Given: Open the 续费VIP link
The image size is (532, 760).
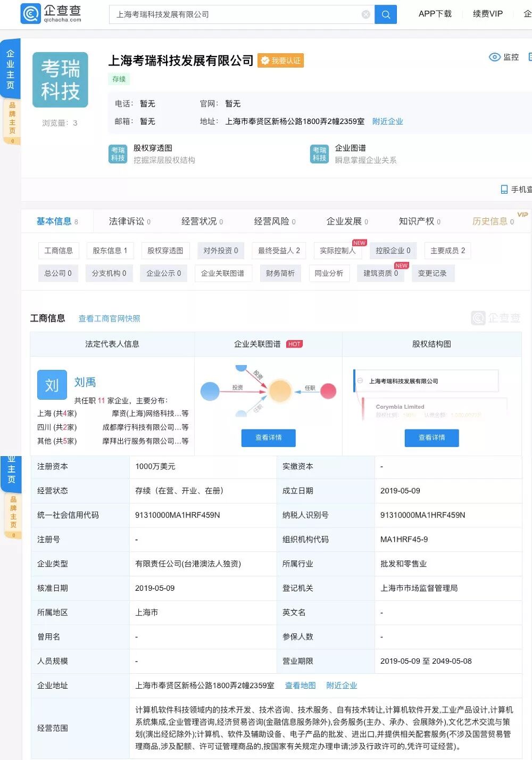Looking at the screenshot, I should (487, 14).
